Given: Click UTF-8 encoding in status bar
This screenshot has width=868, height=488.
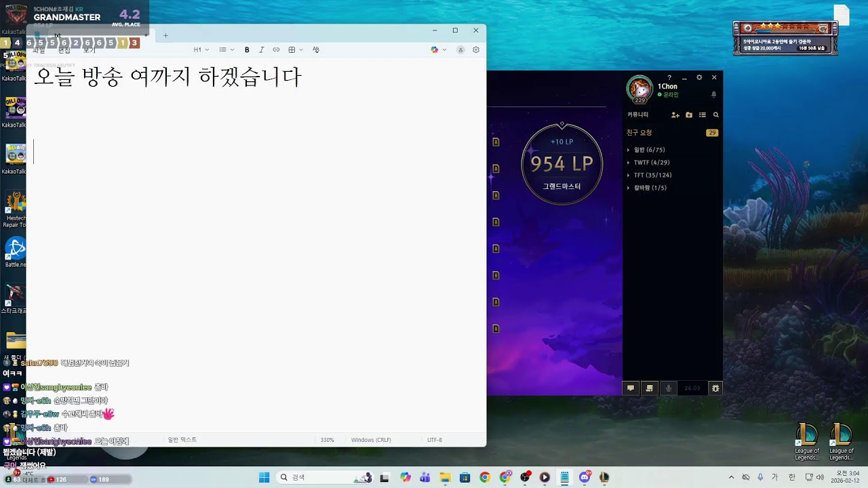Looking at the screenshot, I should click(435, 440).
